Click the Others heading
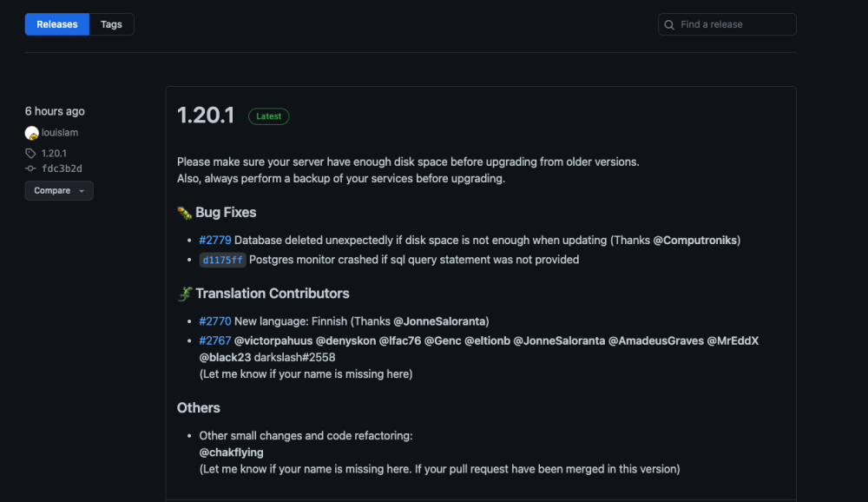Image resolution: width=868 pixels, height=502 pixels. [199, 408]
